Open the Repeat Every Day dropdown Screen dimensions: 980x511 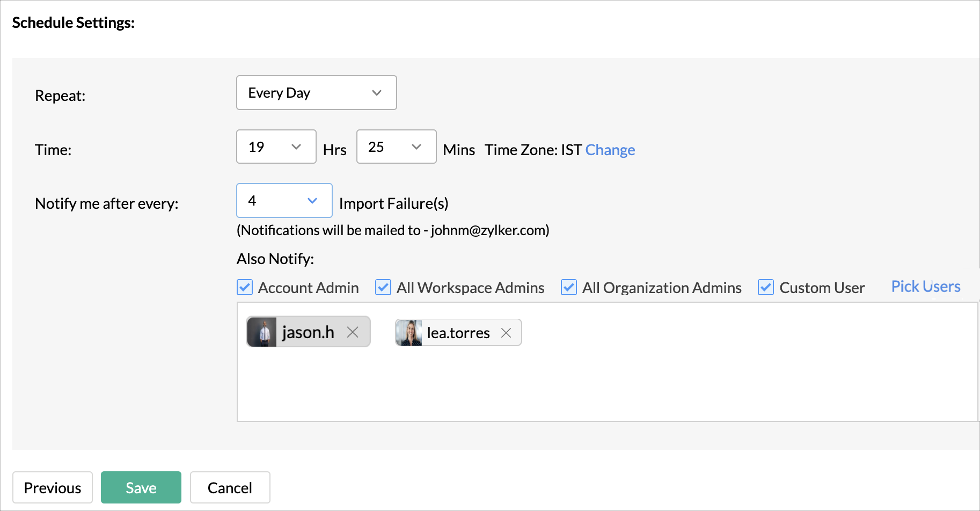(x=316, y=93)
